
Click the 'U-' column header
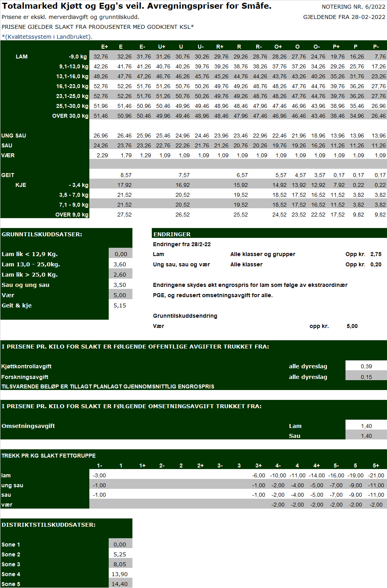pyautogui.click(x=201, y=47)
